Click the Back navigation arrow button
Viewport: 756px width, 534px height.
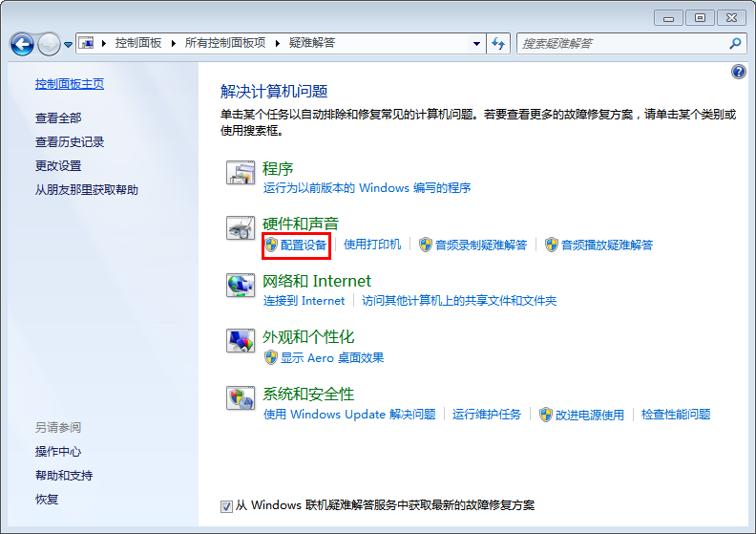point(22,44)
